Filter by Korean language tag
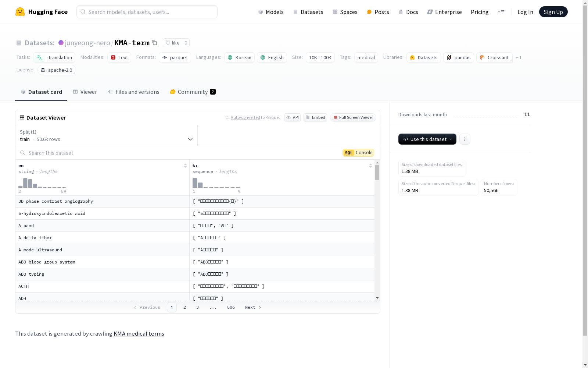588x368 pixels. [239, 57]
